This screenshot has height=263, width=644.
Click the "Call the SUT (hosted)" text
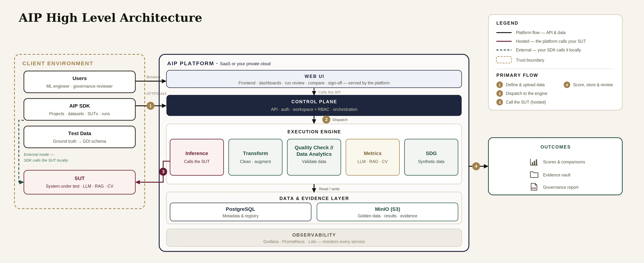click(526, 102)
